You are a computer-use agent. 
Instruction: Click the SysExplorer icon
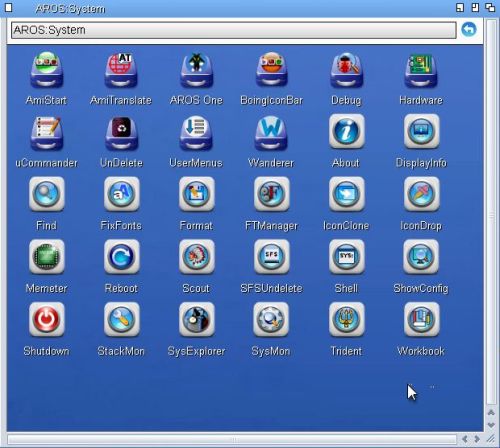tap(196, 319)
